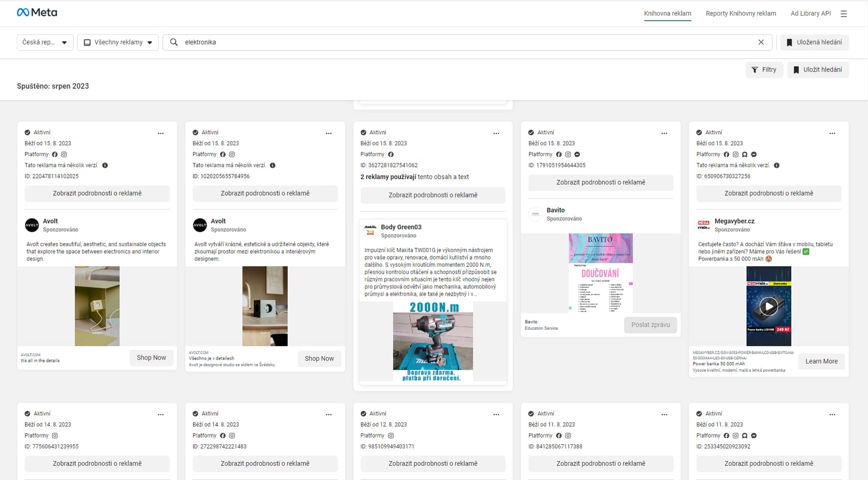Click info icon on second Avolt ad
This screenshot has width=868, height=480.
point(272,165)
